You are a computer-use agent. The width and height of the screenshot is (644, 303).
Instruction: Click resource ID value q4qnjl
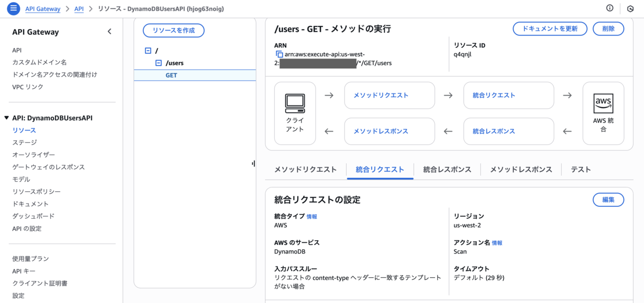[463, 55]
